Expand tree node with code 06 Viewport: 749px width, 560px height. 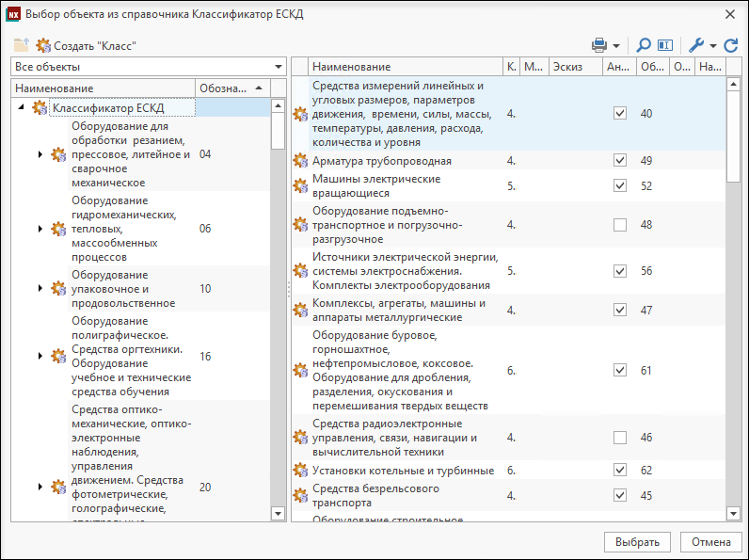[x=40, y=229]
